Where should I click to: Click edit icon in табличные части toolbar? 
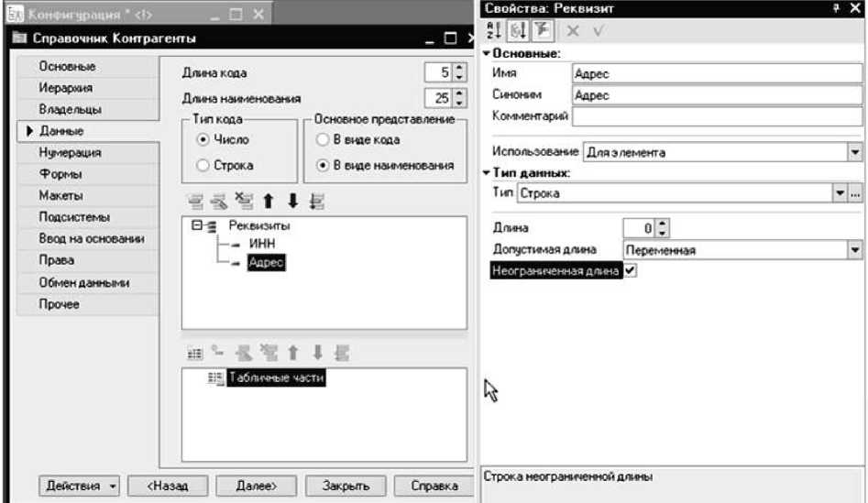(x=244, y=353)
